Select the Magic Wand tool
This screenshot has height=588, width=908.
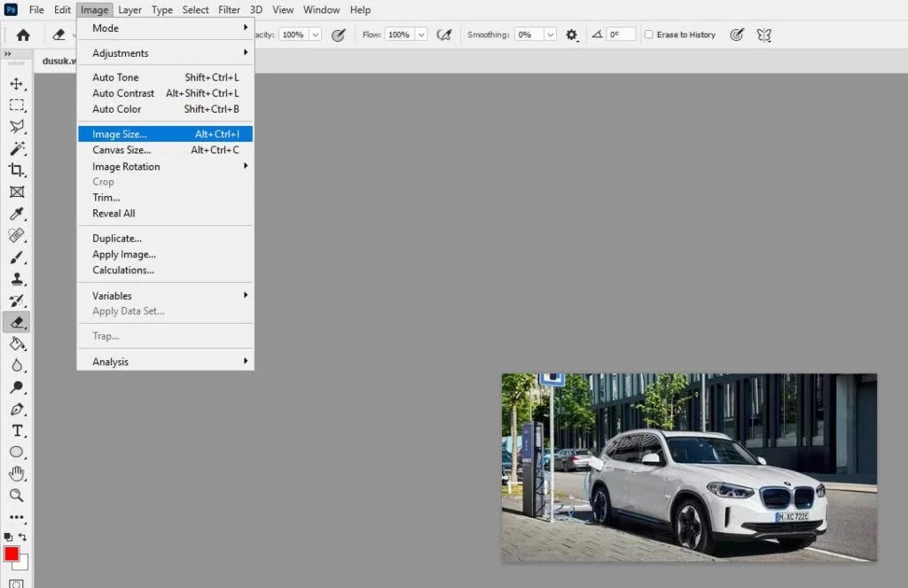(17, 148)
